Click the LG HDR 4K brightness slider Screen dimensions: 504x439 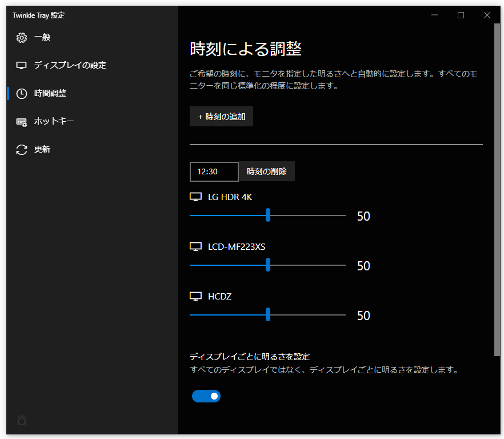click(267, 215)
